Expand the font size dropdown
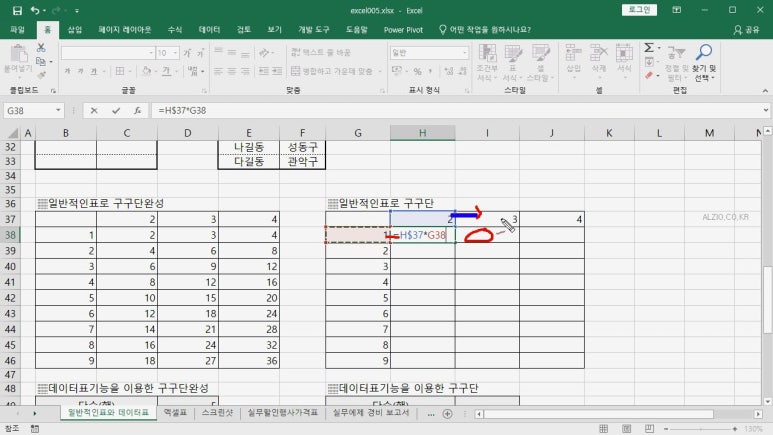 coord(176,52)
